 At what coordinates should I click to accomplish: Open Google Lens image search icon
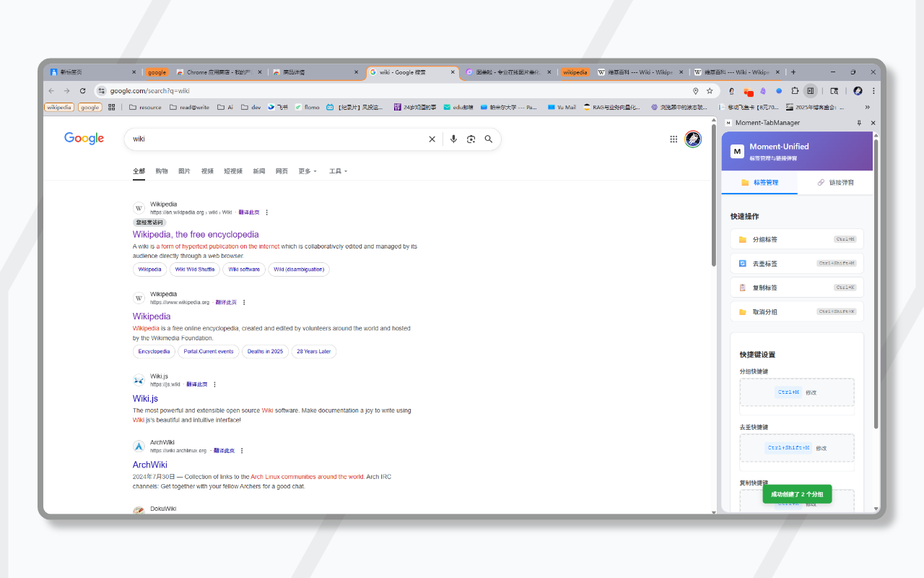471,139
